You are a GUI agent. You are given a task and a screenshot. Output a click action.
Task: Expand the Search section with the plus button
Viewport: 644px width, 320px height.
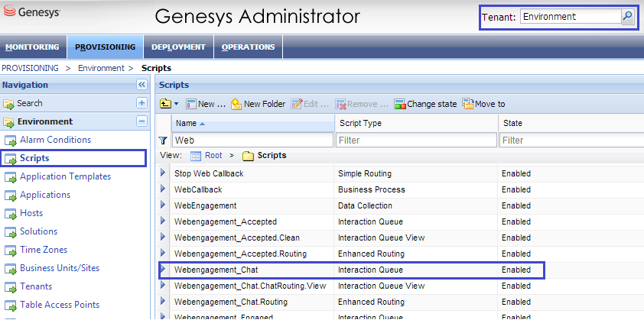(141, 103)
